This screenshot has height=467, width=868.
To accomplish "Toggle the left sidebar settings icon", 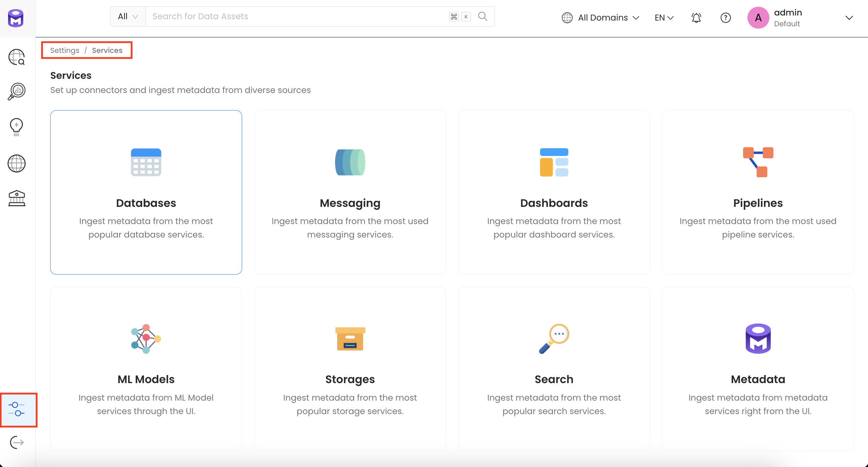I will point(16,409).
